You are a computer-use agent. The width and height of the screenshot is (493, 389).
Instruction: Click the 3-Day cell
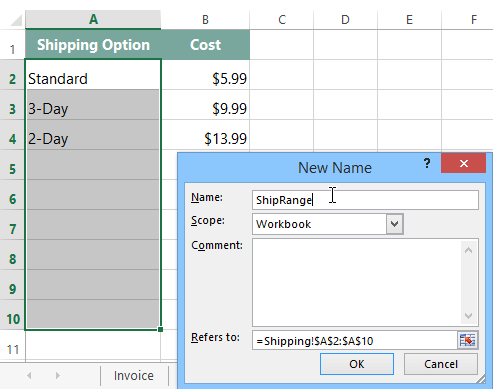pos(93,105)
